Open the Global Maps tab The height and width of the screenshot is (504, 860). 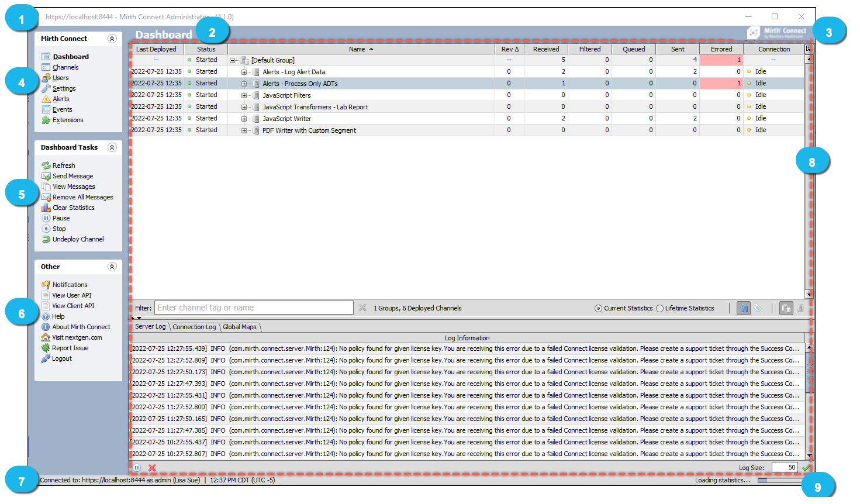click(240, 327)
